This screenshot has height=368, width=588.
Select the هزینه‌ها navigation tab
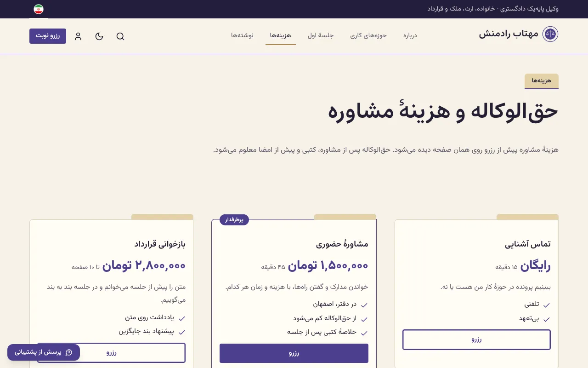coord(281,35)
